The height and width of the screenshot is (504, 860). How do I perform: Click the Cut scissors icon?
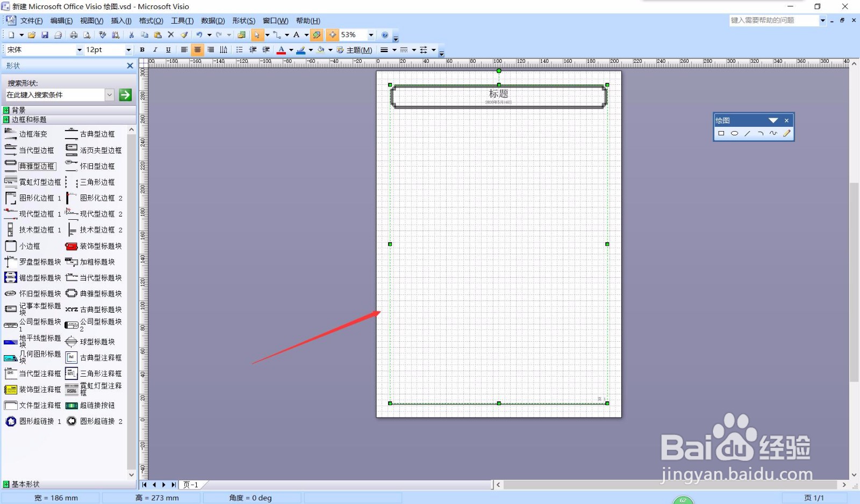(131, 35)
